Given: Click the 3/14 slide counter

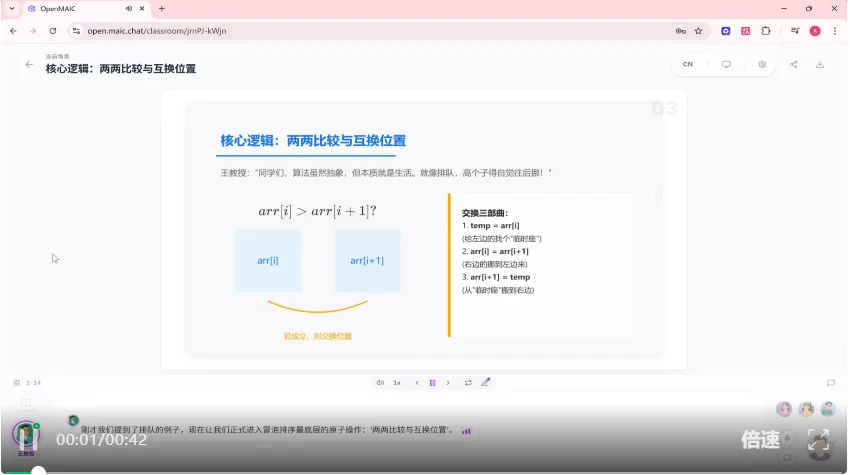Looking at the screenshot, I should (x=33, y=383).
